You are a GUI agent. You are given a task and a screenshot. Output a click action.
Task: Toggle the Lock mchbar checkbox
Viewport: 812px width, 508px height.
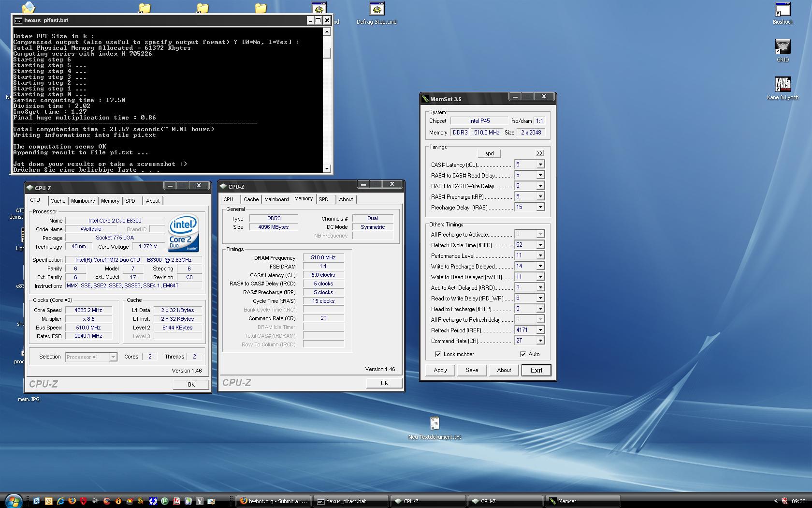click(437, 354)
